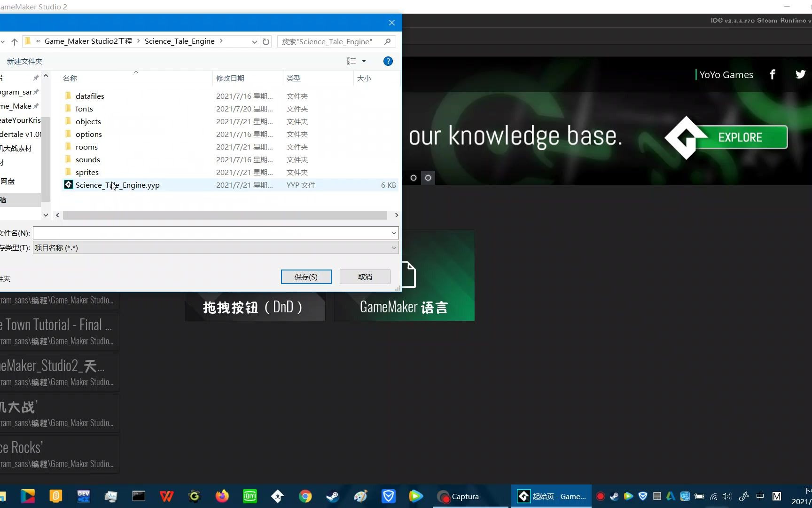Refresh the Science_Tale_Engine folder listing

[x=266, y=41]
